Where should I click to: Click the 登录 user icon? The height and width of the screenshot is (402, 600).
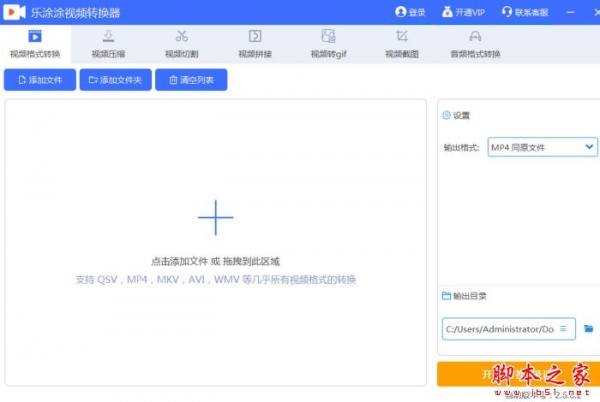(x=401, y=12)
